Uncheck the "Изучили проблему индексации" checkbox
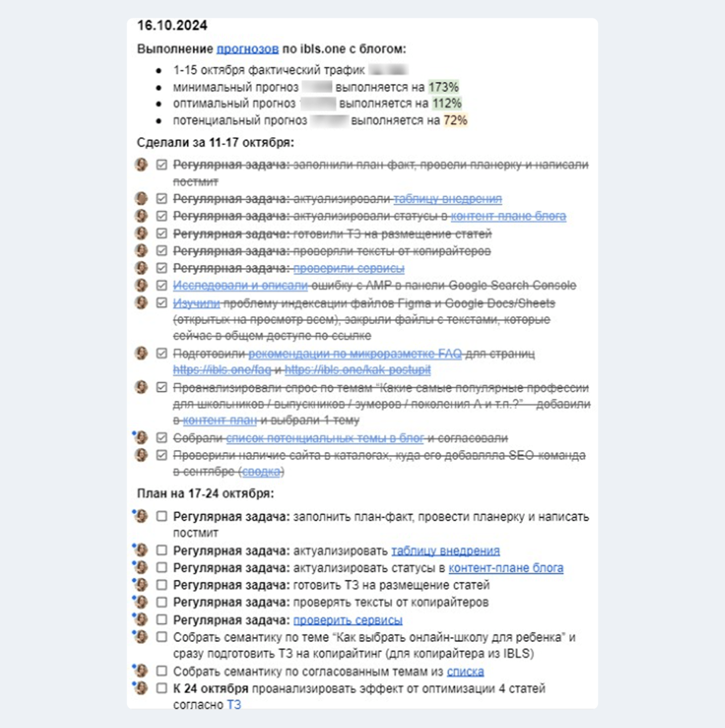Screen dimensions: 725x728 162,303
